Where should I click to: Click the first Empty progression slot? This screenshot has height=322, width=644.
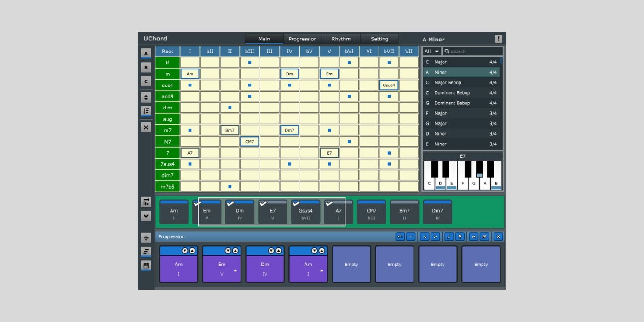click(351, 264)
